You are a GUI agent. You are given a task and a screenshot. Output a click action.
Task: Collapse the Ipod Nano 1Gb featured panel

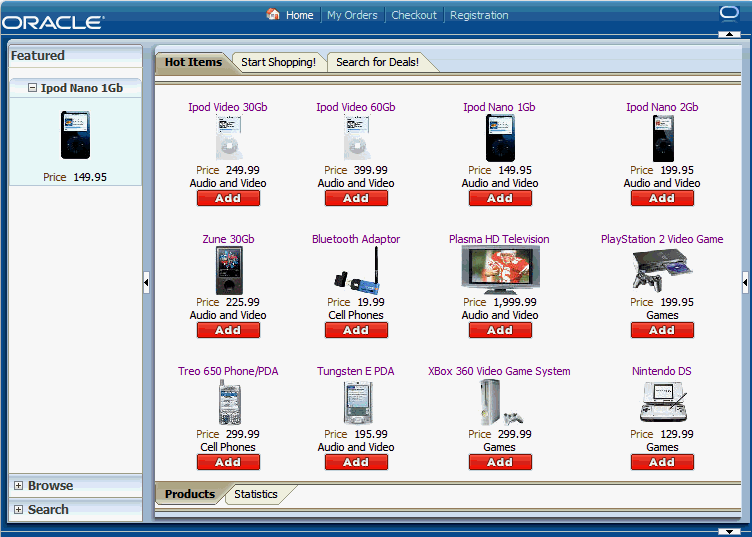point(32,88)
